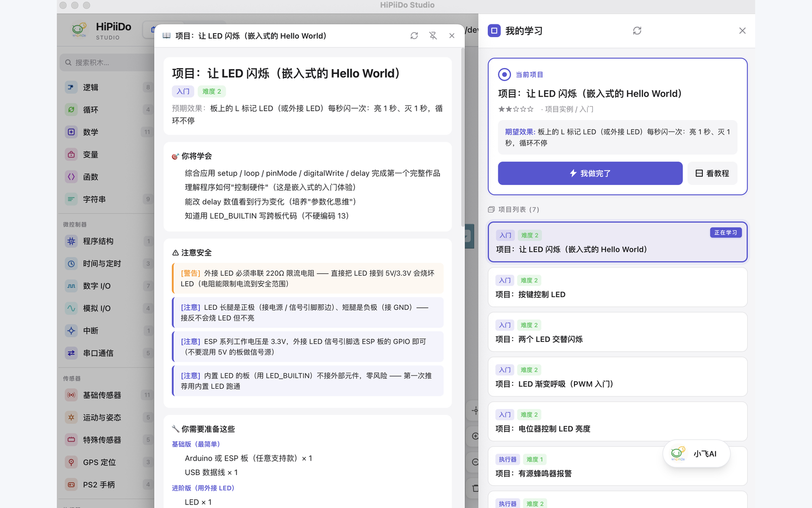Click the 传感器 section label
Screen dimensions: 812x508
tap(72, 378)
